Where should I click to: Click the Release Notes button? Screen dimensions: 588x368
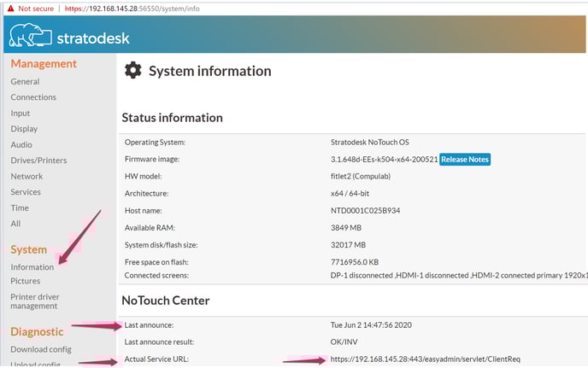click(465, 160)
